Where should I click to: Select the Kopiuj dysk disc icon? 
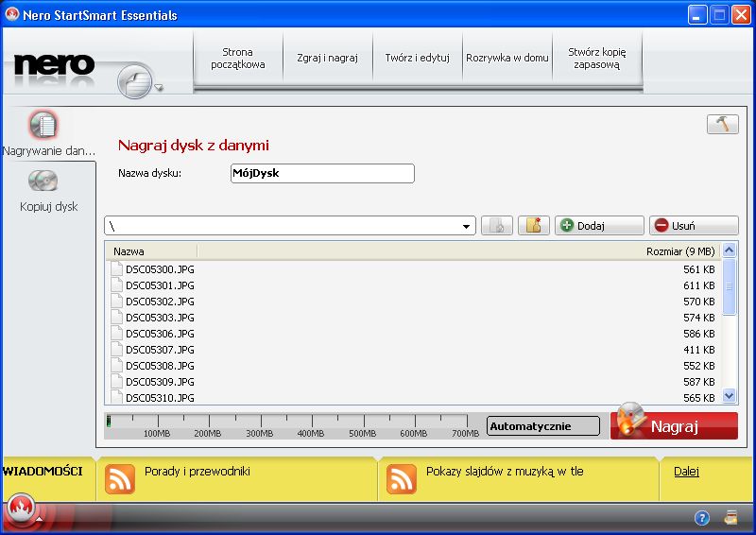43,181
